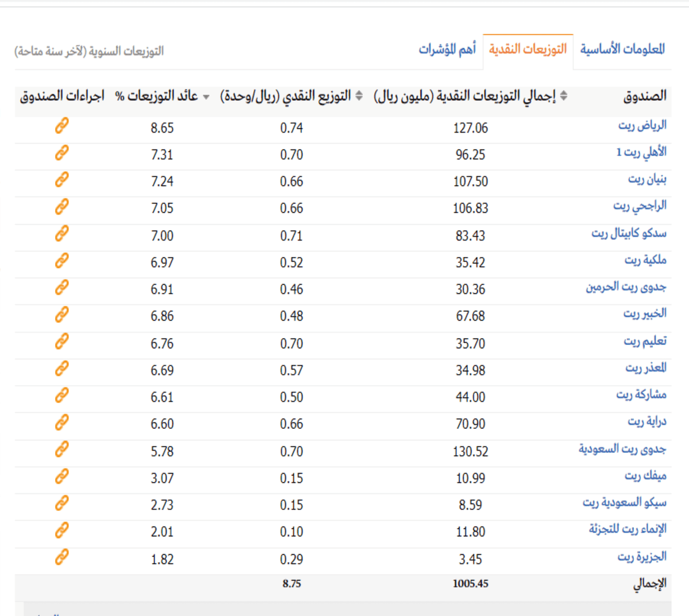Sort by إجمالي التوزيعات النقدية column arrows

564,96
